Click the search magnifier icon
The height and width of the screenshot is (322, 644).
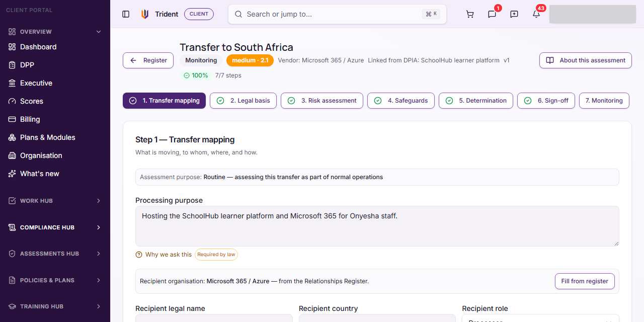238,14
